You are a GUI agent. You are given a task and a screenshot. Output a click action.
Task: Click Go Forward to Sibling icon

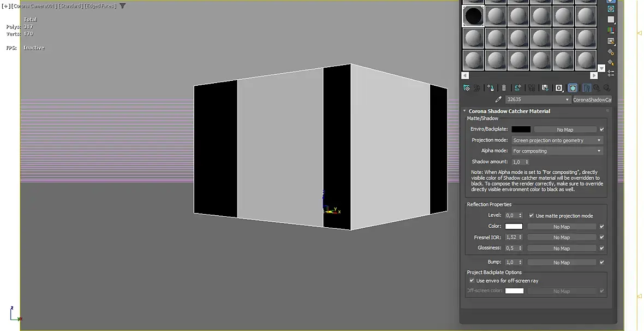[x=607, y=88]
